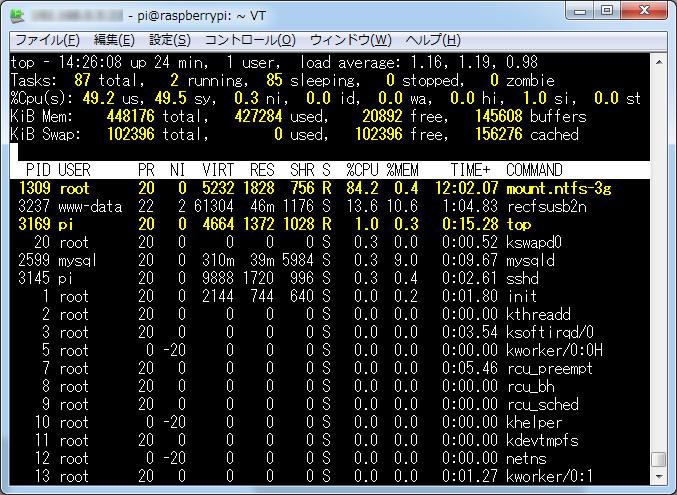677x495 pixels.
Task: Click the ksoftirqd/0 command text
Action: (550, 332)
